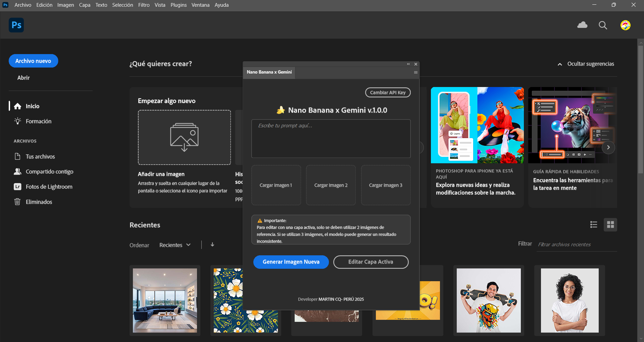This screenshot has width=644, height=342.
Task: Switch recents to list view
Action: coord(594,225)
